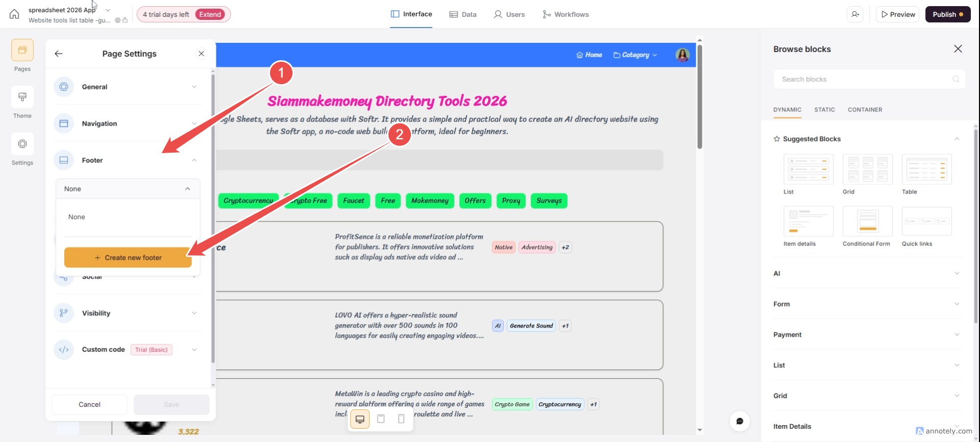This screenshot has height=442, width=980.
Task: Select the List suggested block
Action: coord(808,170)
